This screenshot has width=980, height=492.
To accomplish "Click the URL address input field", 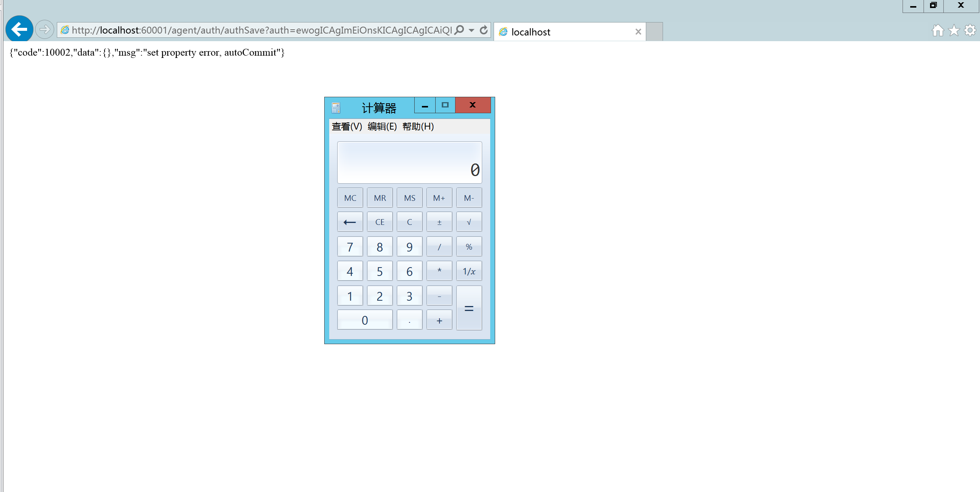I will [x=259, y=30].
